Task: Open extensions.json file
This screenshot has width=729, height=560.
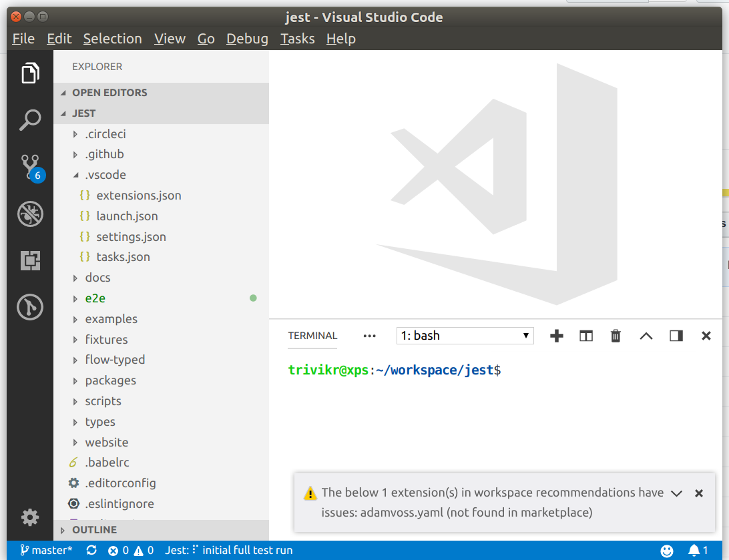Action: [161, 195]
